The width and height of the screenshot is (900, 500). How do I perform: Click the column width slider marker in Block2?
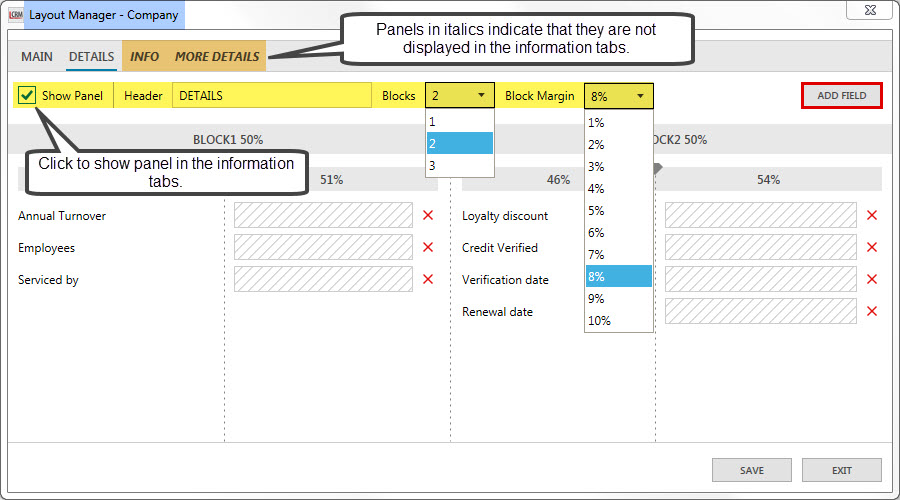(x=656, y=168)
